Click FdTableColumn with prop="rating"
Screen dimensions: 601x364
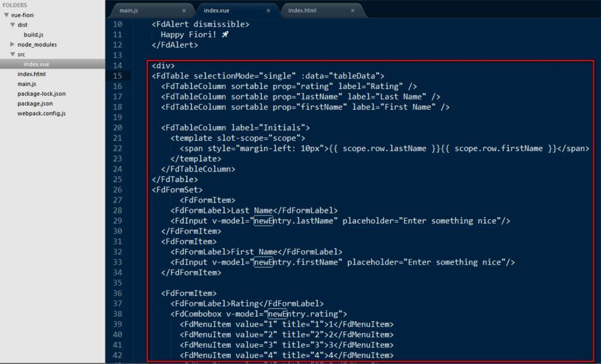coord(289,86)
